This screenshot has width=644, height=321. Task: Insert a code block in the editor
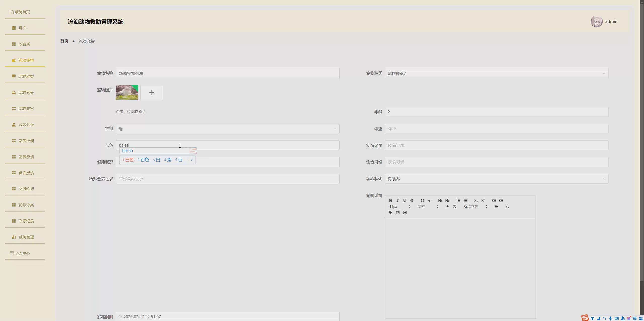click(430, 200)
